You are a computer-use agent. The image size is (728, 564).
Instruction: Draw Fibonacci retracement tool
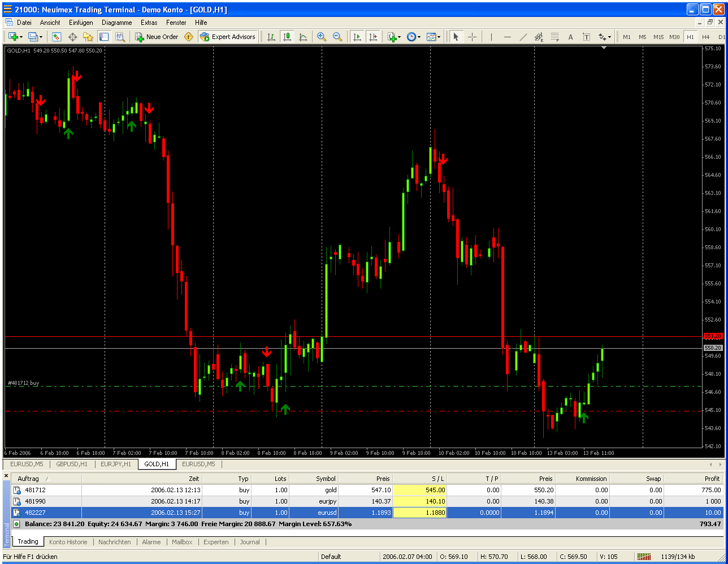pos(554,37)
